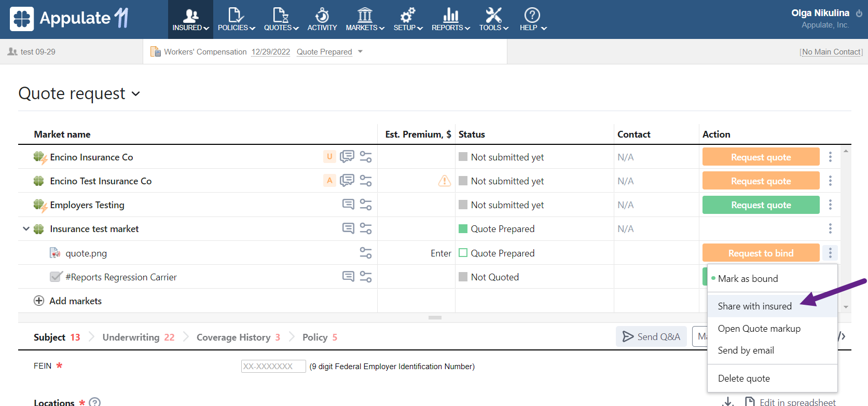
Task: Open the INSURED menu
Action: click(x=190, y=20)
